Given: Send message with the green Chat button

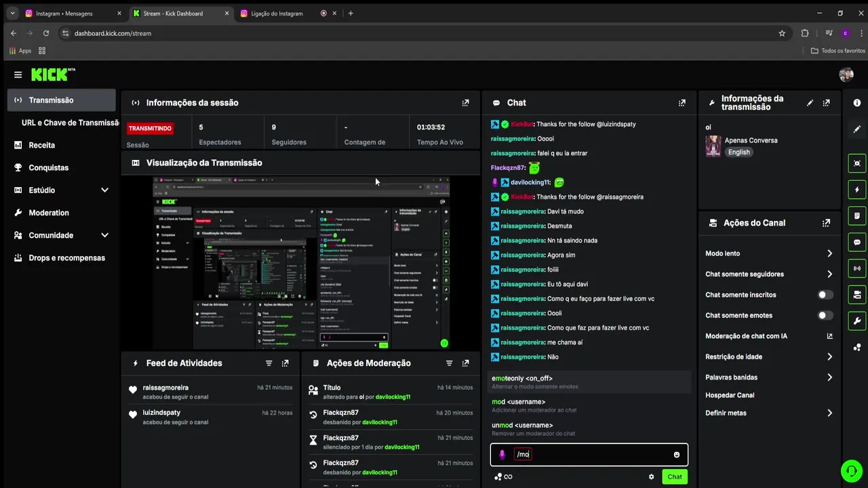Looking at the screenshot, I should [675, 477].
